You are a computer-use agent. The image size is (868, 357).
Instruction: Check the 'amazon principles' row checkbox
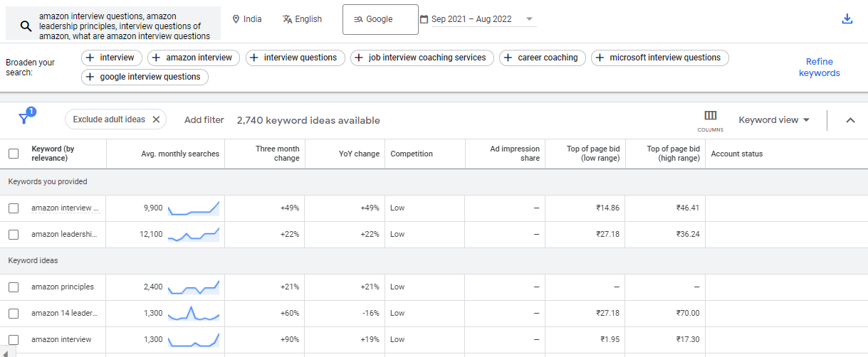coord(14,287)
